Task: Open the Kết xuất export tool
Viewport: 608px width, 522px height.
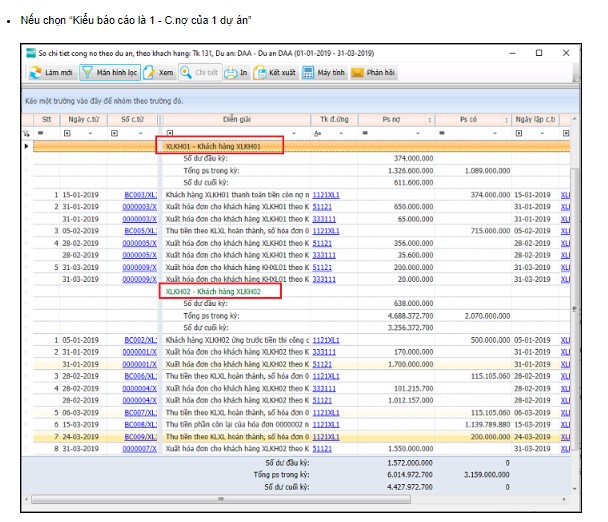Action: point(260,73)
